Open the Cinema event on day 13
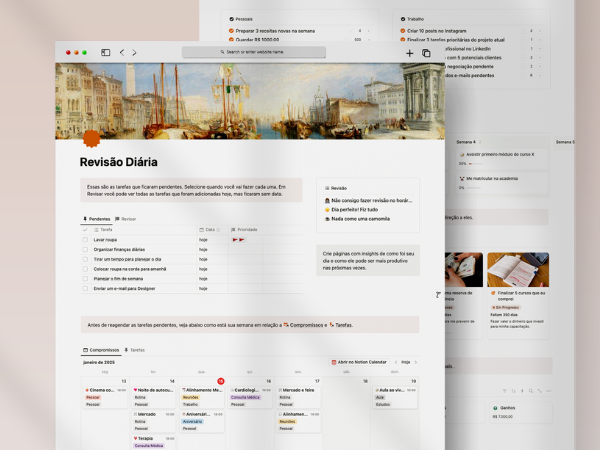This screenshot has height=450, width=600. pyautogui.click(x=105, y=397)
